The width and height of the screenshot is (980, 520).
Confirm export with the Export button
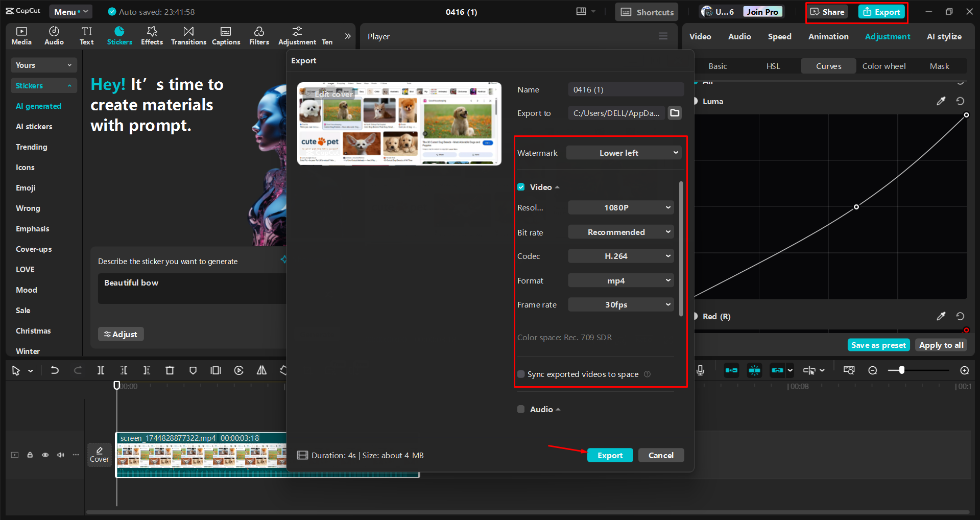[610, 455]
